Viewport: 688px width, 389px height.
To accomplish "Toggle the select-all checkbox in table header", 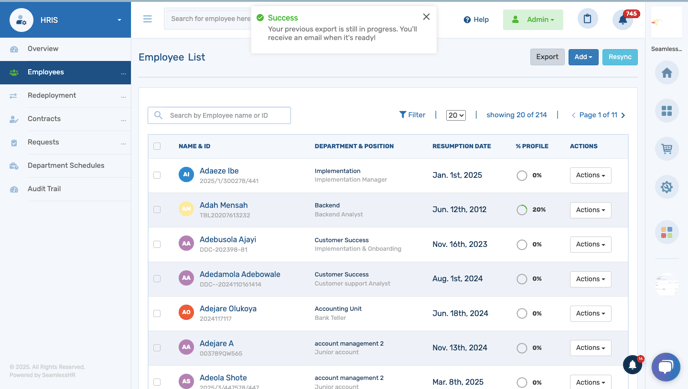I will [x=157, y=146].
